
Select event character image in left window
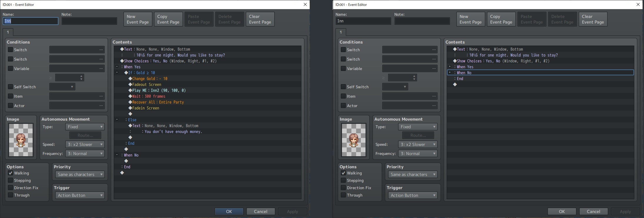tap(21, 140)
